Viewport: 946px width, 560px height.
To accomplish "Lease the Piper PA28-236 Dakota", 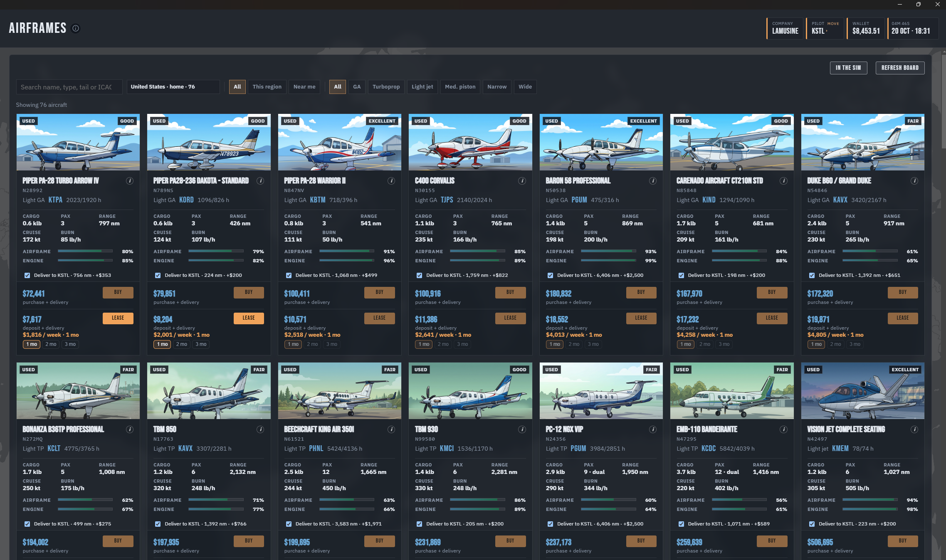I will click(x=249, y=318).
